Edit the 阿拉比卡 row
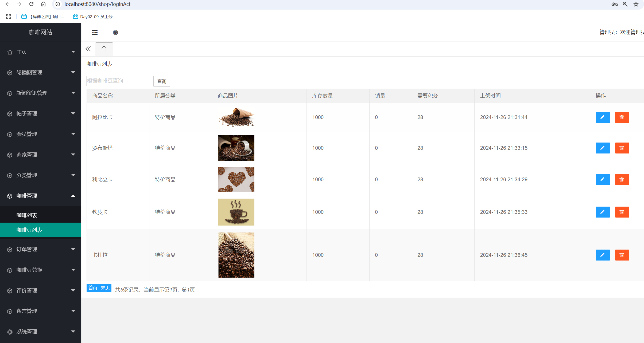Viewport: 644px width, 343px height. [x=603, y=117]
